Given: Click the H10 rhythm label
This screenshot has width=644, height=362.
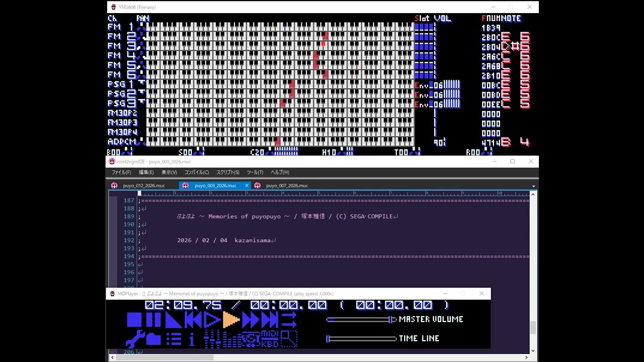Looking at the screenshot, I should (x=329, y=152).
